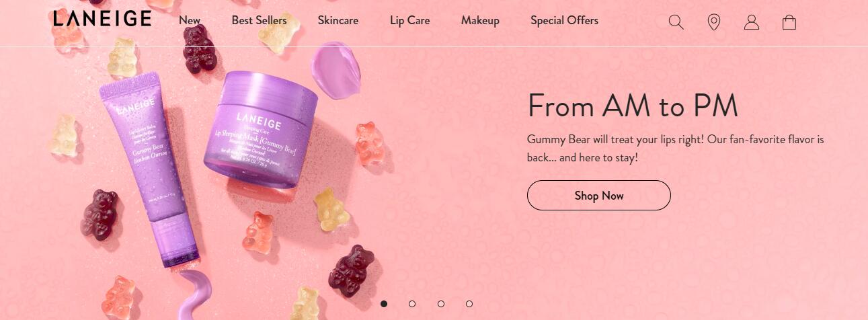The width and height of the screenshot is (868, 320).
Task: Select the Lip Sleeping Mask jar image
Action: 261,127
